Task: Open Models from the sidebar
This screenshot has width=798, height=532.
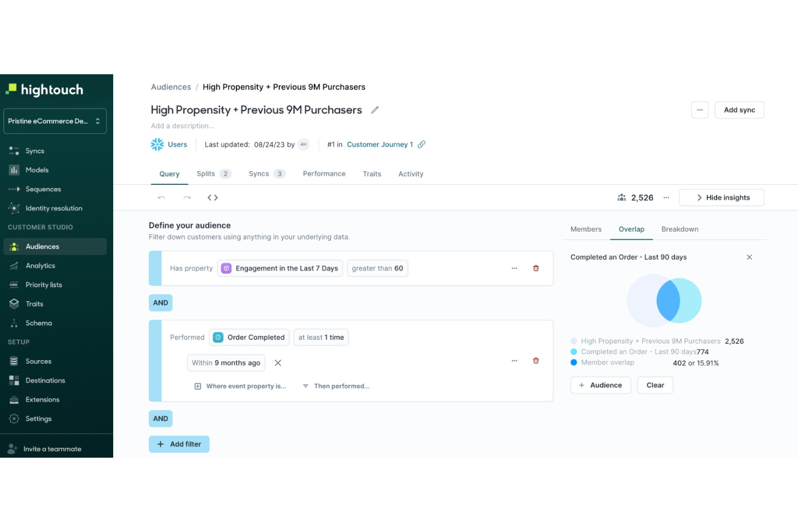Action: tap(36, 170)
